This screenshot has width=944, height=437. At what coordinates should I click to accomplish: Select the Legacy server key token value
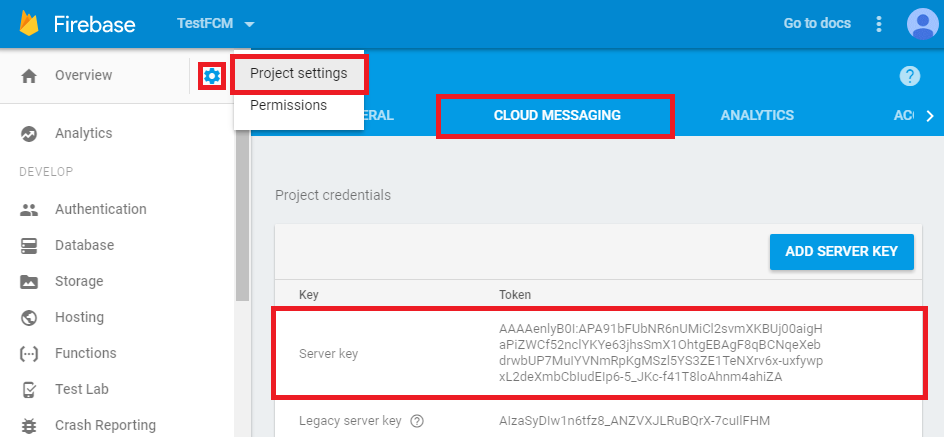pos(634,420)
